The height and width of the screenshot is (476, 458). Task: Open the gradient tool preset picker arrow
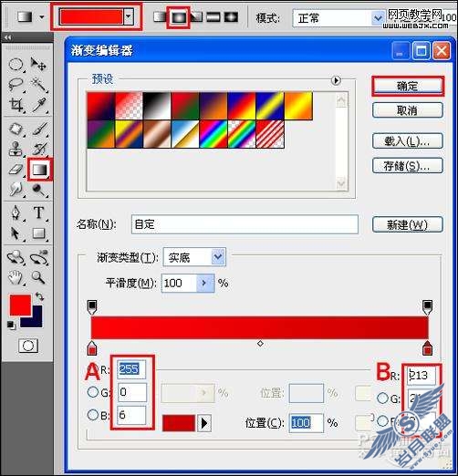point(42,17)
